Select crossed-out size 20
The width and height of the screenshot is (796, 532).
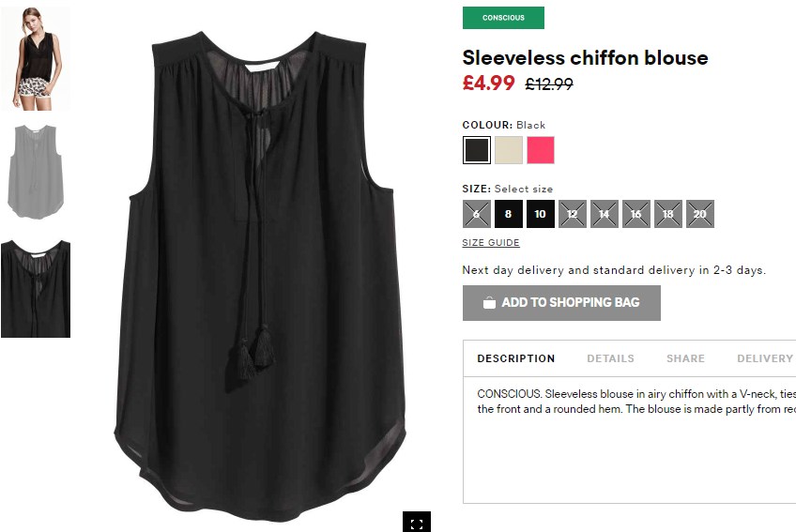point(700,214)
